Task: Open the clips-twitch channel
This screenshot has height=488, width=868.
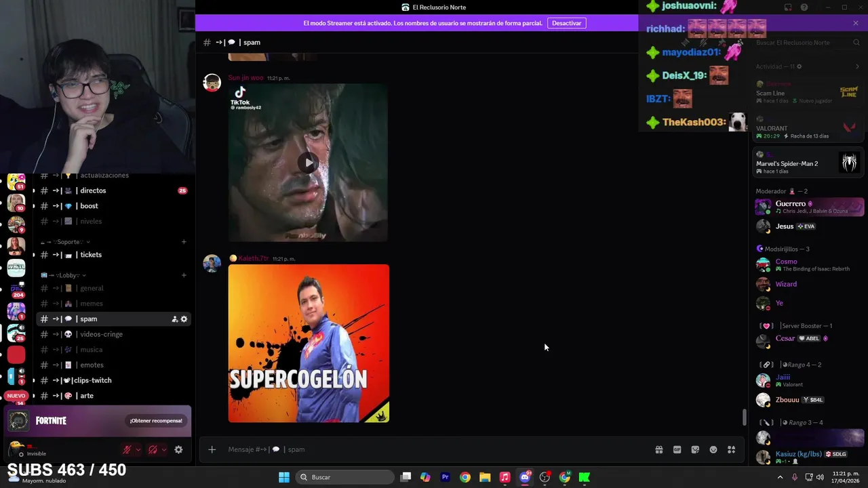Action: pos(113,380)
